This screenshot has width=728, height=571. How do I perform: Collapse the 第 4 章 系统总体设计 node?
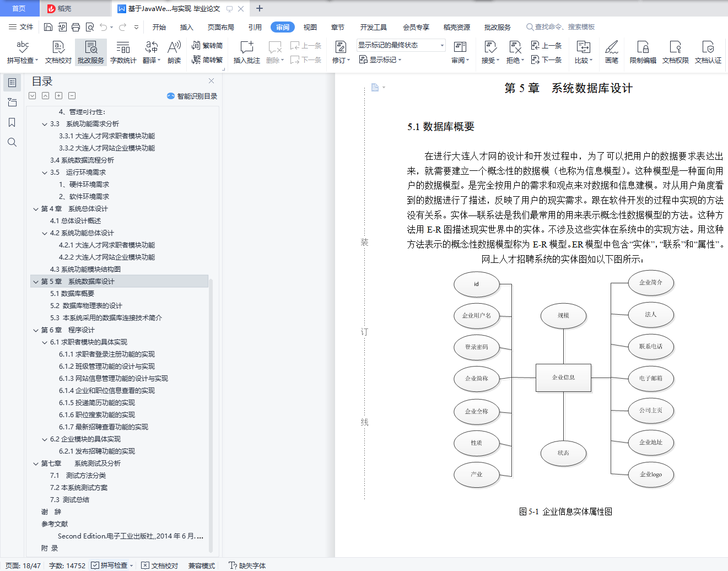tap(36, 209)
